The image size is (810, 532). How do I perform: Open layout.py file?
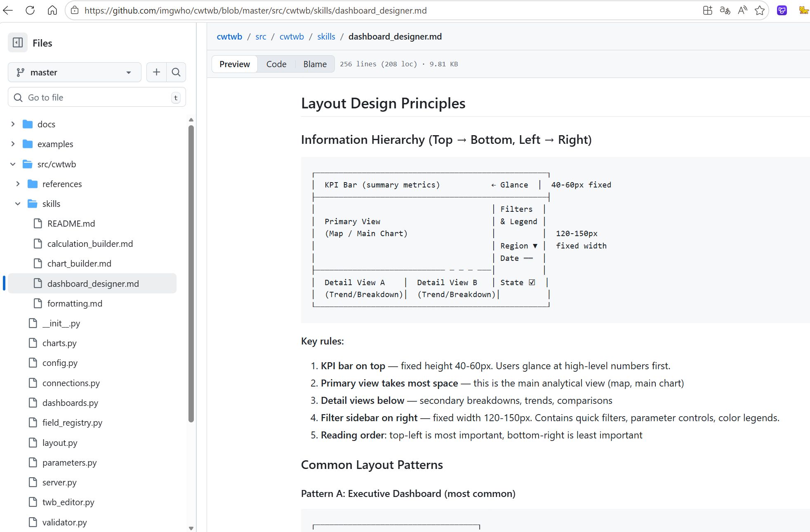point(60,443)
